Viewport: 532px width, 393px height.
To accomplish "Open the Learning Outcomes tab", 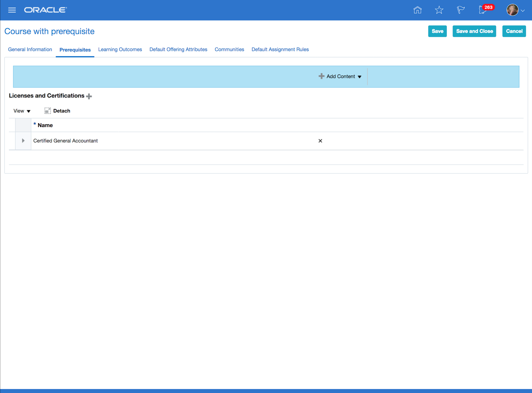I will (120, 50).
